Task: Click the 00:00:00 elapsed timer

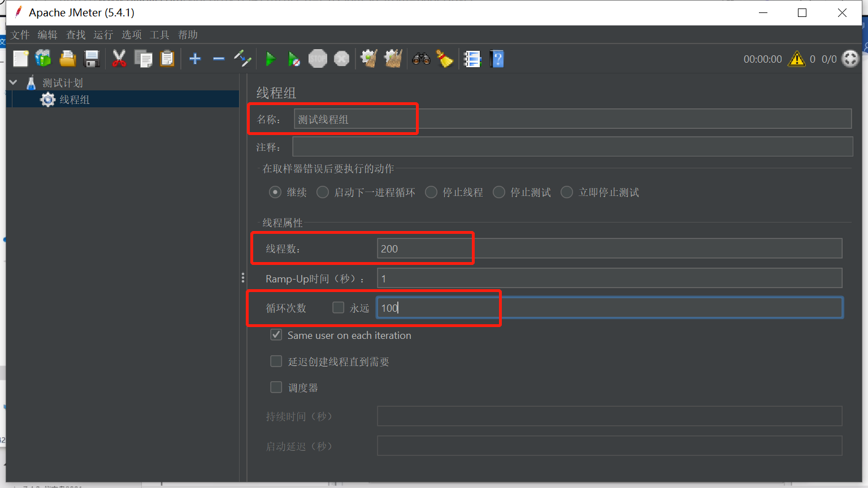Action: [763, 59]
